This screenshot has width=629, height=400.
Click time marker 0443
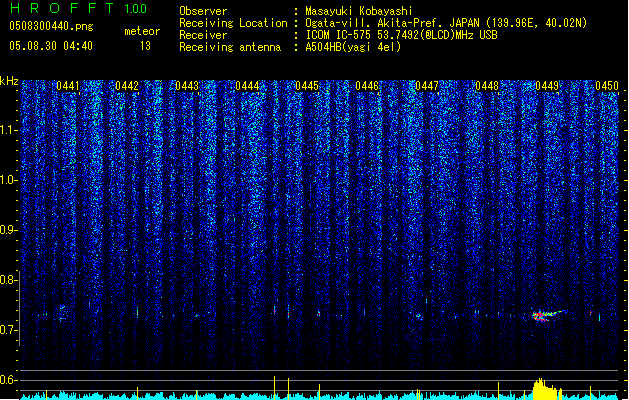click(187, 86)
